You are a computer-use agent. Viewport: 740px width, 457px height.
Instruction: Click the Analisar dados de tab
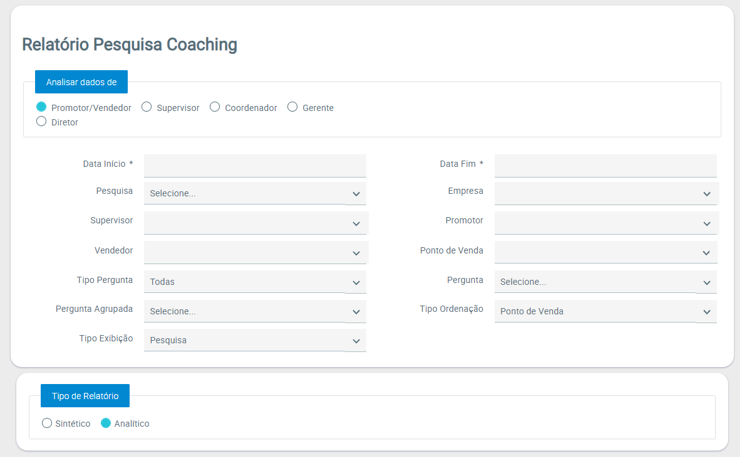pos(81,82)
